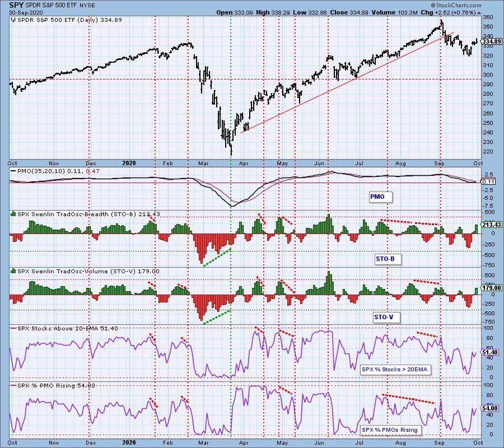504x448 pixels.
Task: Click the Low 332.88 value
Action: click(x=310, y=12)
